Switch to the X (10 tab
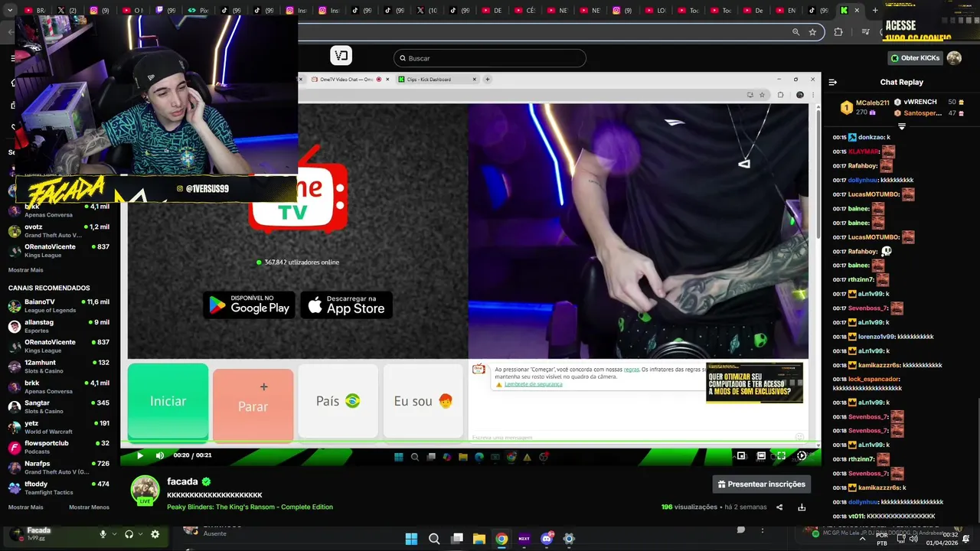980x551 pixels. 429,11
